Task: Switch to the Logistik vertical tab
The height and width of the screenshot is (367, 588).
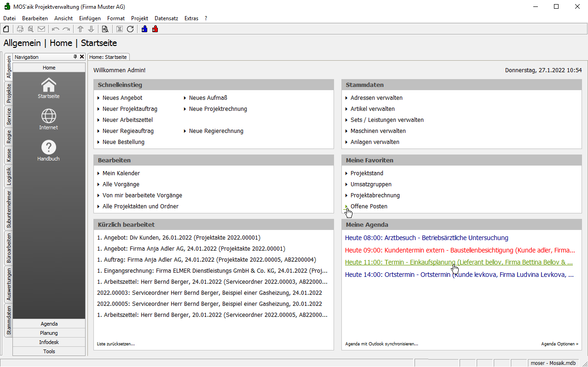Action: tap(9, 176)
